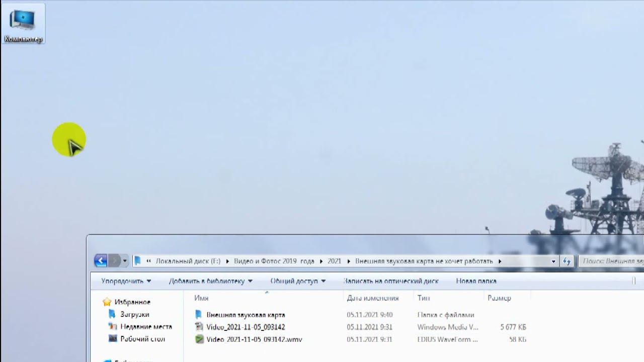Select the file Video_2021-11-05_093142.wmv
Viewport: 644px width, 362px height.
click(x=254, y=339)
